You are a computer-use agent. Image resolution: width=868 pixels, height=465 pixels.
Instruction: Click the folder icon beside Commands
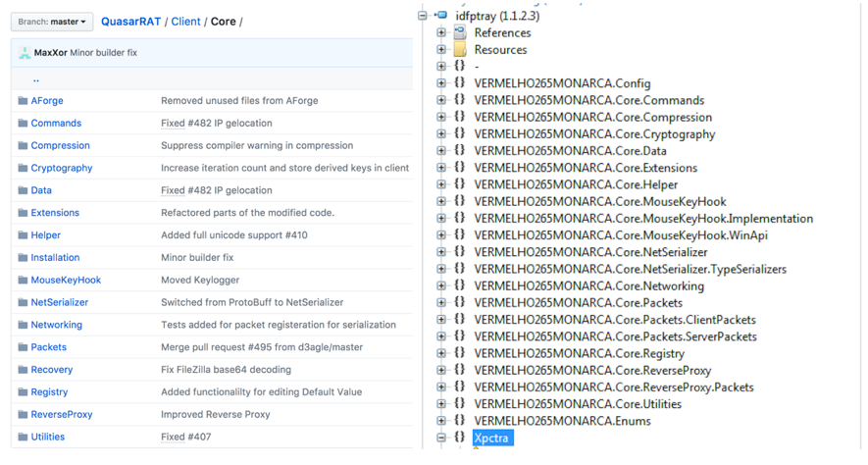click(23, 123)
